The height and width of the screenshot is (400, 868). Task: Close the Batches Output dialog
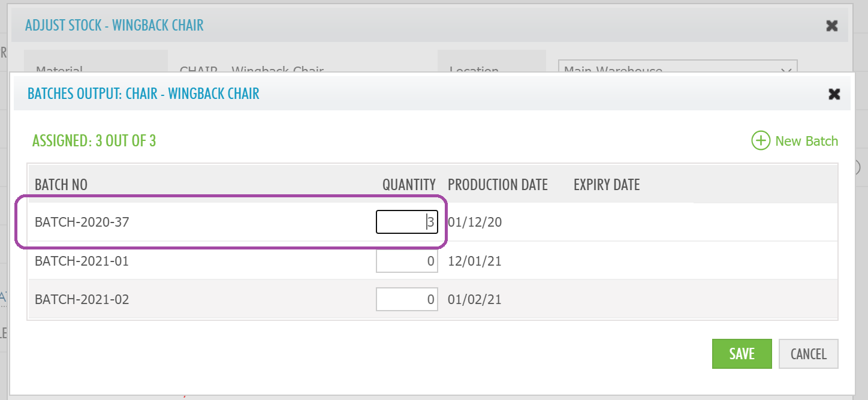click(834, 94)
